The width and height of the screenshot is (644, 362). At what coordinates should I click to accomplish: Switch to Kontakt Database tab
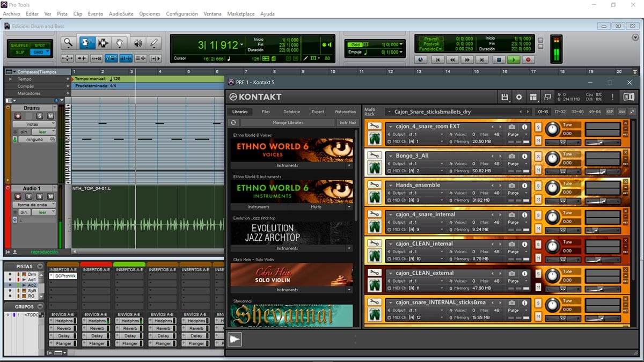(291, 112)
